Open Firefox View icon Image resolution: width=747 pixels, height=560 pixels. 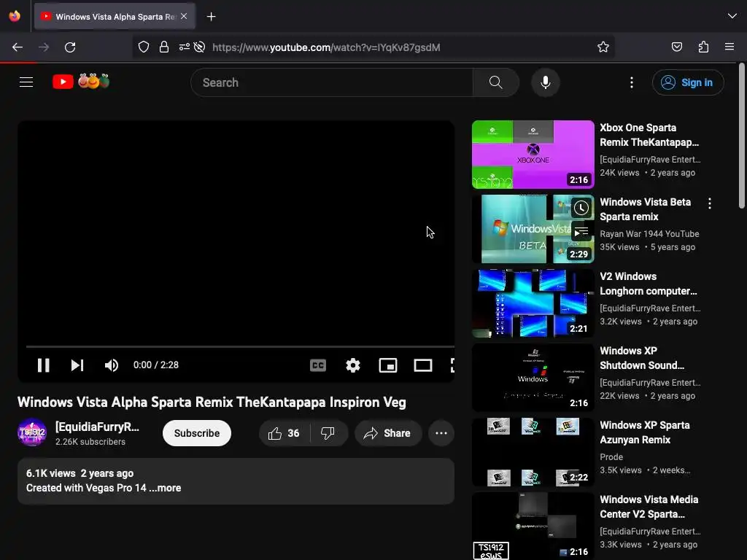pyautogui.click(x=15, y=16)
